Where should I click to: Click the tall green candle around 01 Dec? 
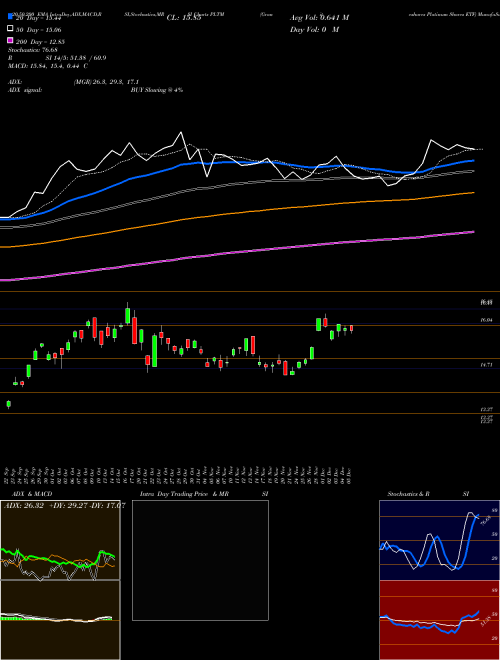tap(319, 325)
